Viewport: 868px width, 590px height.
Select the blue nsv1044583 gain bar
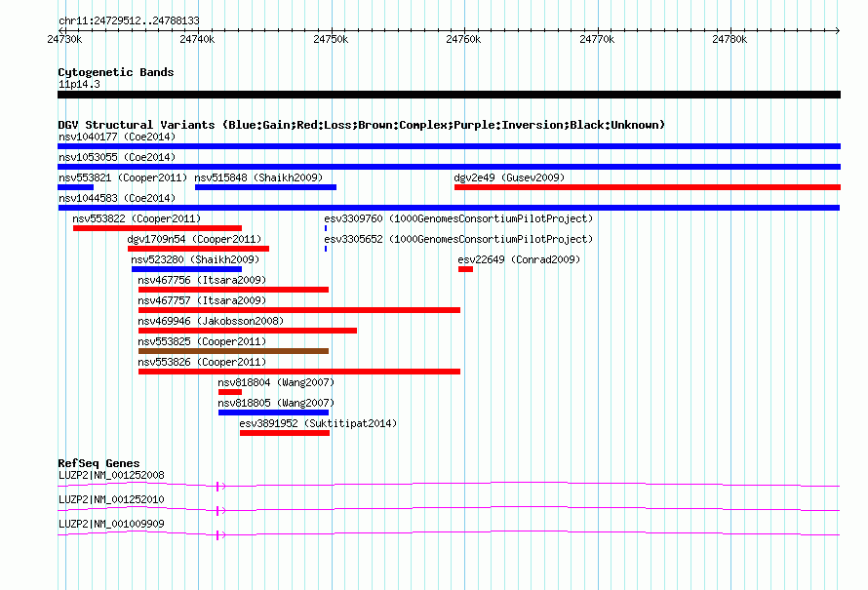(x=449, y=208)
